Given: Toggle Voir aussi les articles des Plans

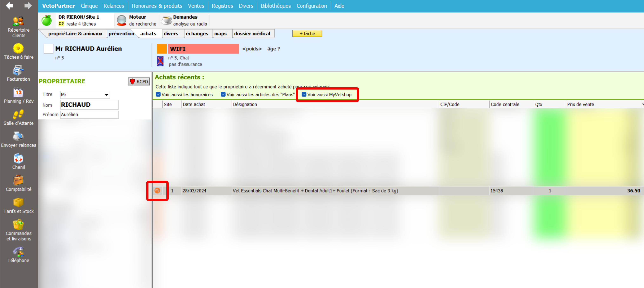Looking at the screenshot, I should [x=223, y=94].
